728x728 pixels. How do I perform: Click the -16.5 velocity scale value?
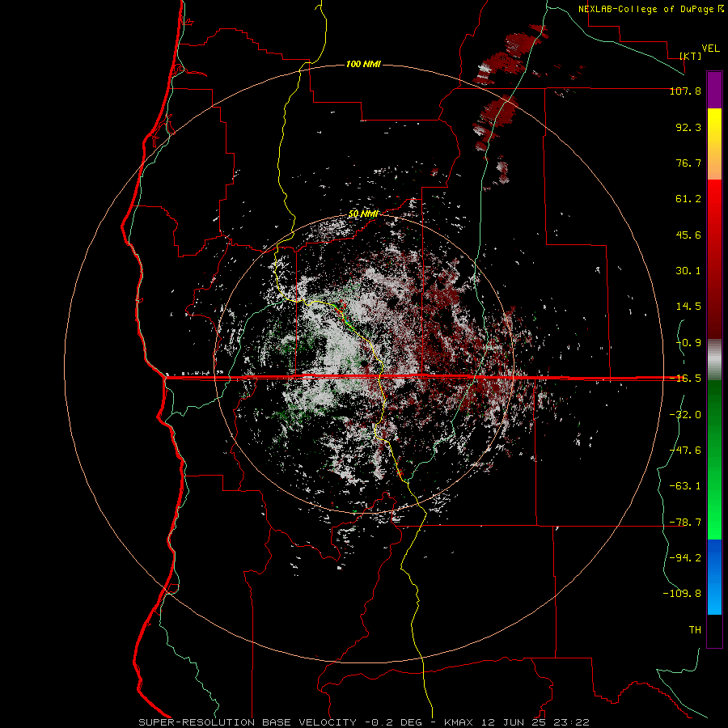pos(685,379)
